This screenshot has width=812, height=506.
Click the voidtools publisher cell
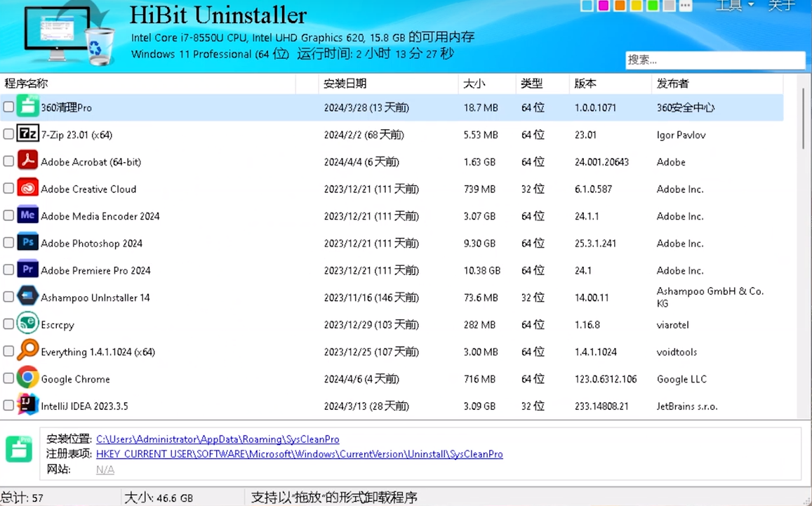677,352
